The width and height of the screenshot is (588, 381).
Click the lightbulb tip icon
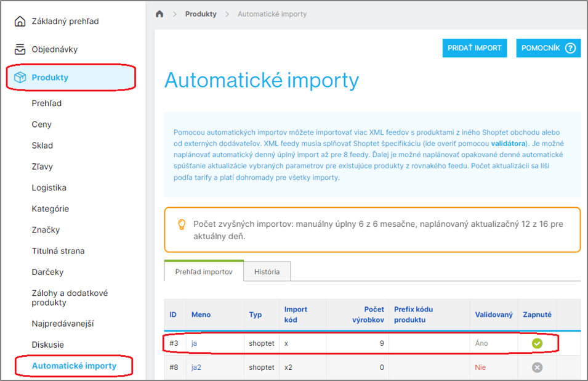(x=182, y=224)
